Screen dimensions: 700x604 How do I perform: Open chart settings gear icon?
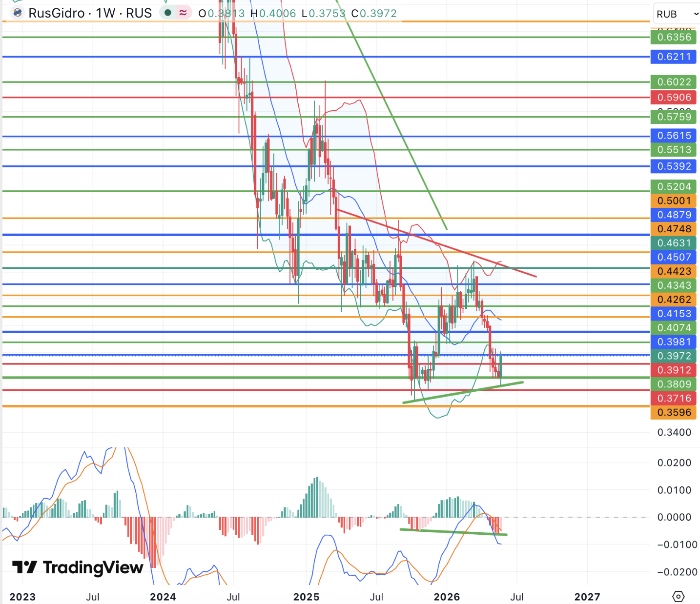pos(678,596)
